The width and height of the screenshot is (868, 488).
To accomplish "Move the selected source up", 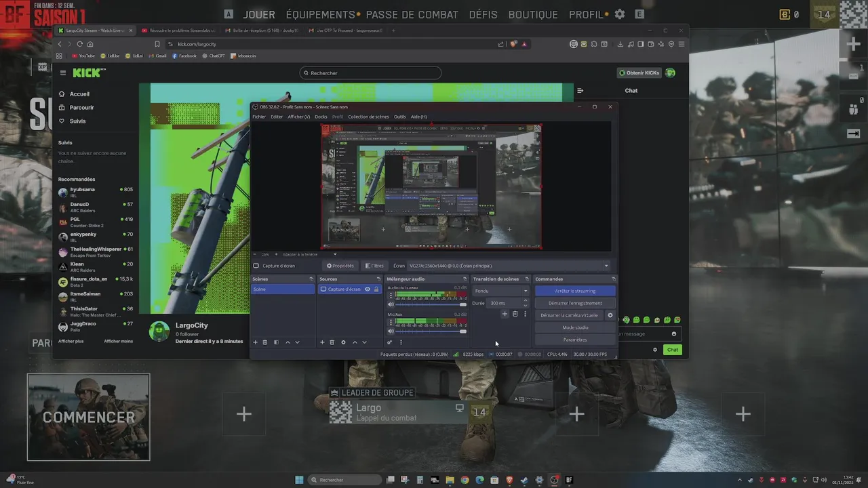I will (x=355, y=342).
